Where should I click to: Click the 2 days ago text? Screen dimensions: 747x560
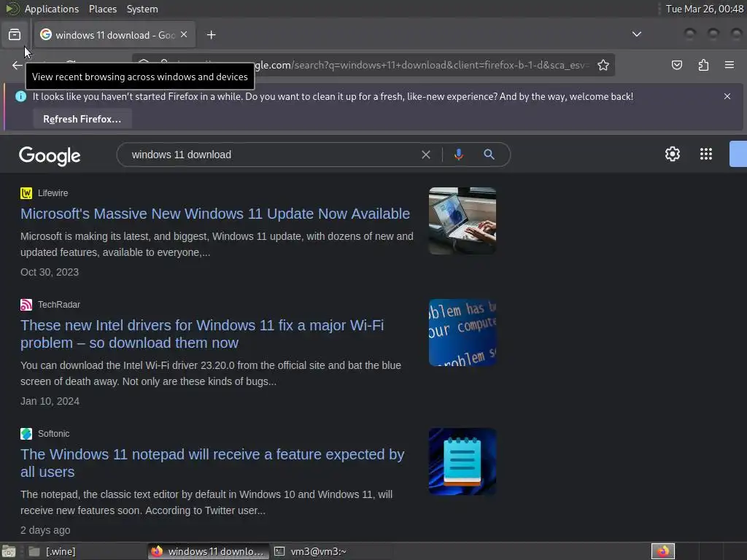pos(45,530)
